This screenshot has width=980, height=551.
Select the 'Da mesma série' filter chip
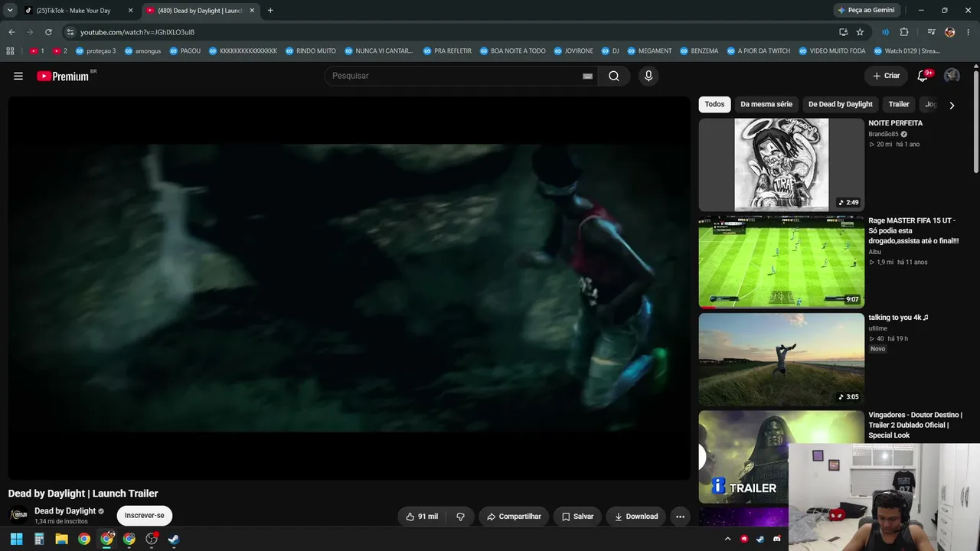pyautogui.click(x=766, y=105)
